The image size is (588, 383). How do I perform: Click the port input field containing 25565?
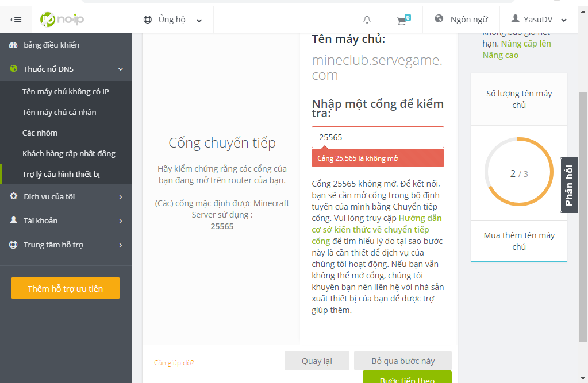point(378,137)
